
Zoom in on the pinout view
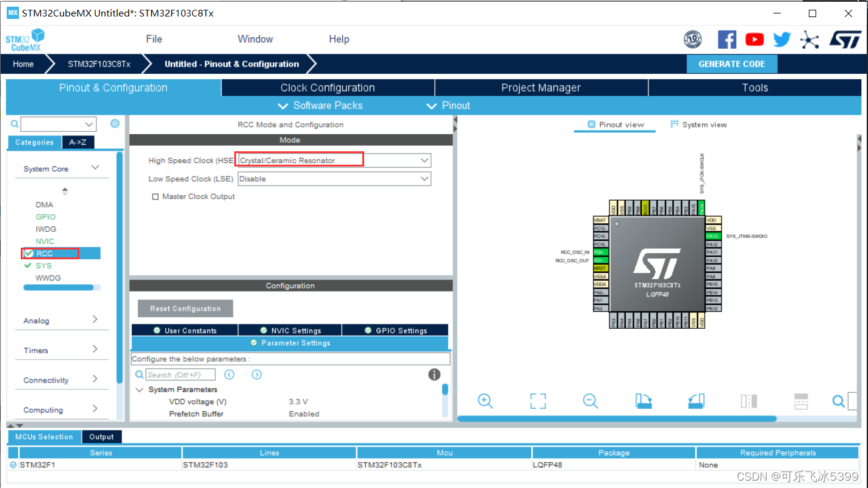(486, 401)
